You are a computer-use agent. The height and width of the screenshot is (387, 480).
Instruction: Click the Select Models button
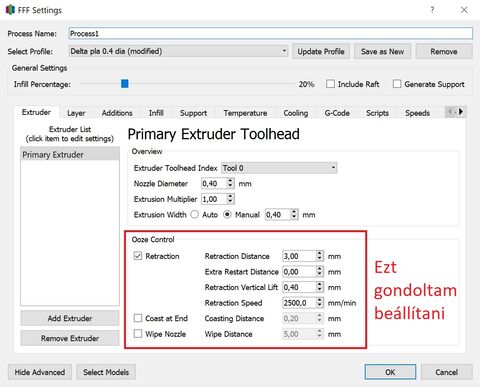tap(106, 372)
